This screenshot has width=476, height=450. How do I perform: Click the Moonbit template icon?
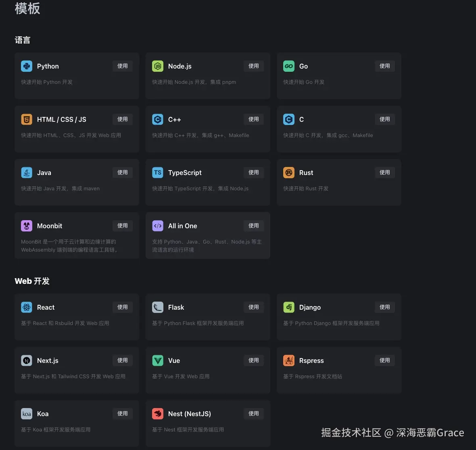point(27,226)
